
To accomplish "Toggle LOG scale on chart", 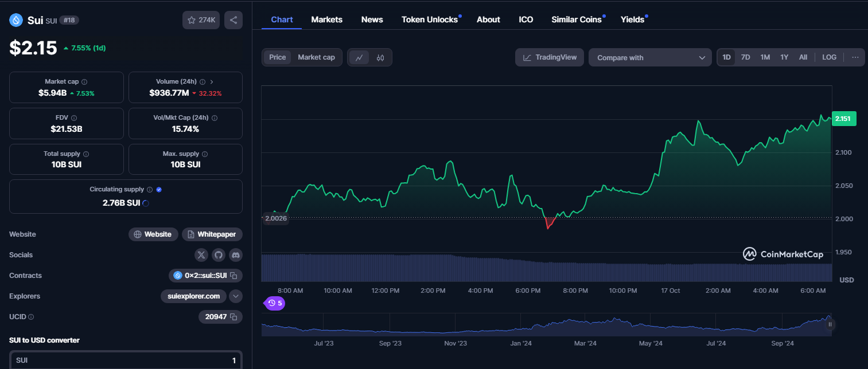I will pos(829,57).
